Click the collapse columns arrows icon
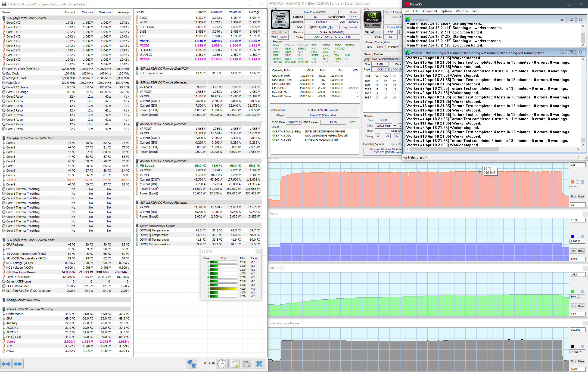Image resolution: width=588 pixels, height=372 pixels. click(18, 364)
